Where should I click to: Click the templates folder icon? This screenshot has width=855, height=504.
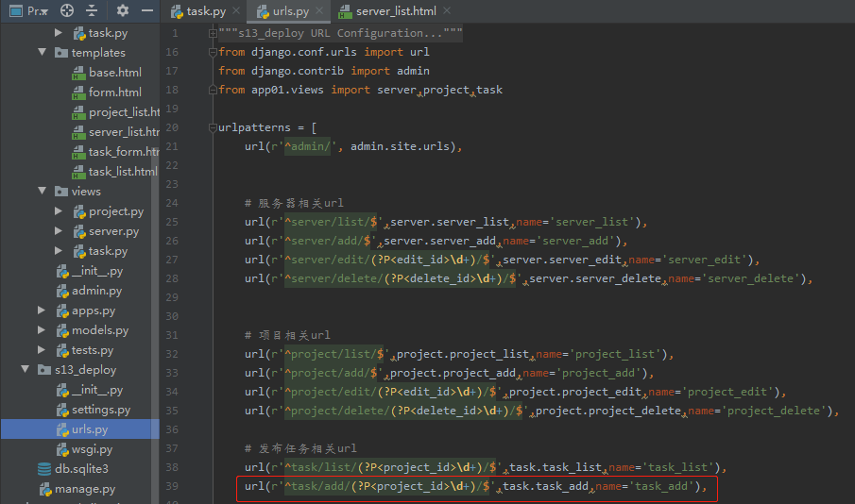[61, 53]
